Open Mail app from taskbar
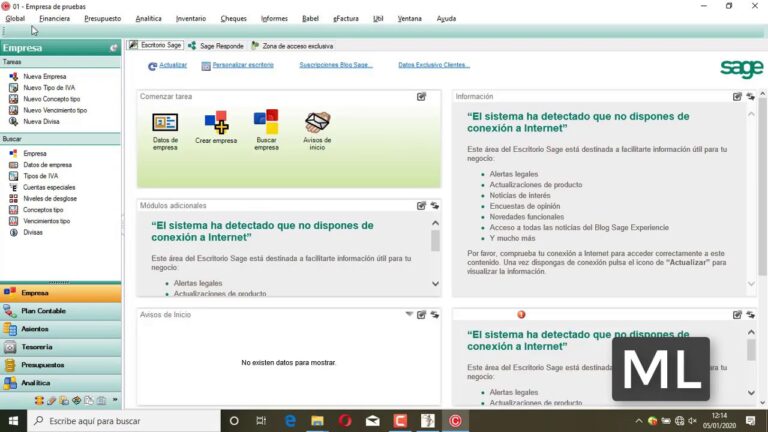 [x=372, y=421]
